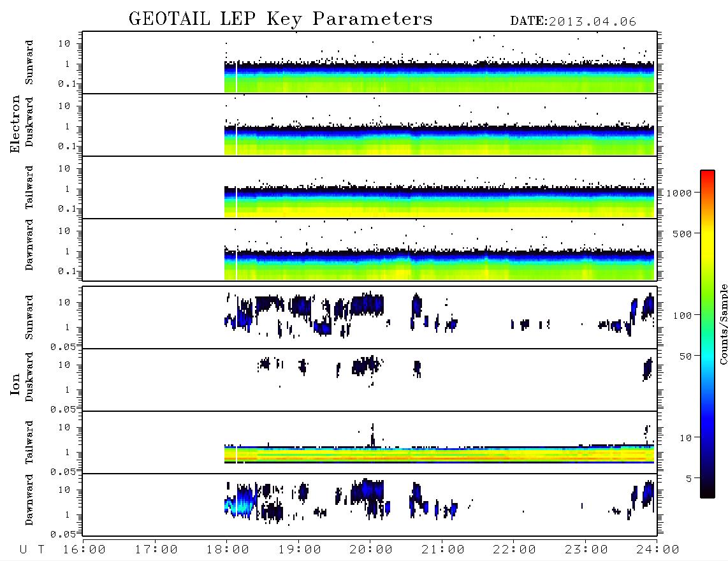Select the Electron "Sunward" axis label
The height and width of the screenshot is (561, 728).
(x=29, y=62)
